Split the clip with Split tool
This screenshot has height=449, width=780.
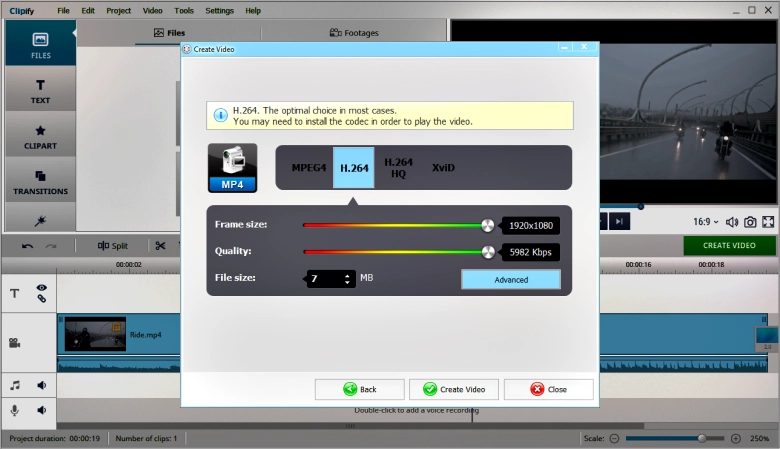point(113,246)
